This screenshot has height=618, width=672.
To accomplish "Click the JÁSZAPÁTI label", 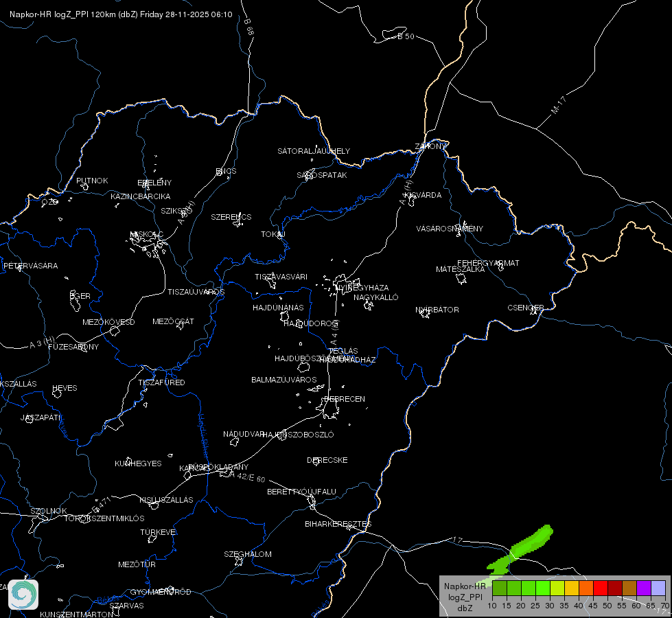I will click(41, 417).
